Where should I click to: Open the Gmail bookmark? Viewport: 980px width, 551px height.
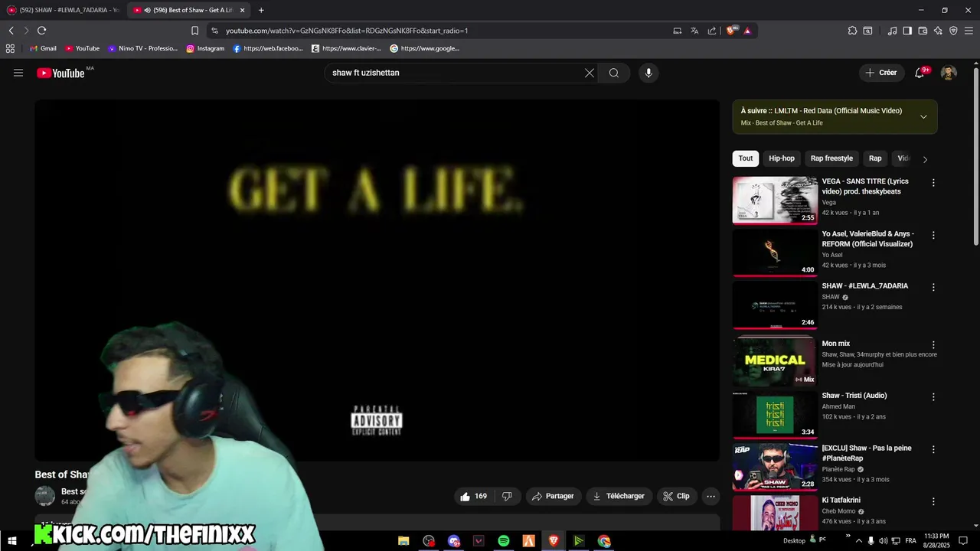[43, 48]
